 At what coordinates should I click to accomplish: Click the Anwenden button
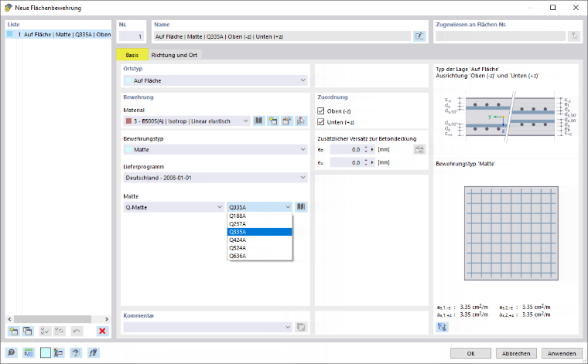pos(562,353)
